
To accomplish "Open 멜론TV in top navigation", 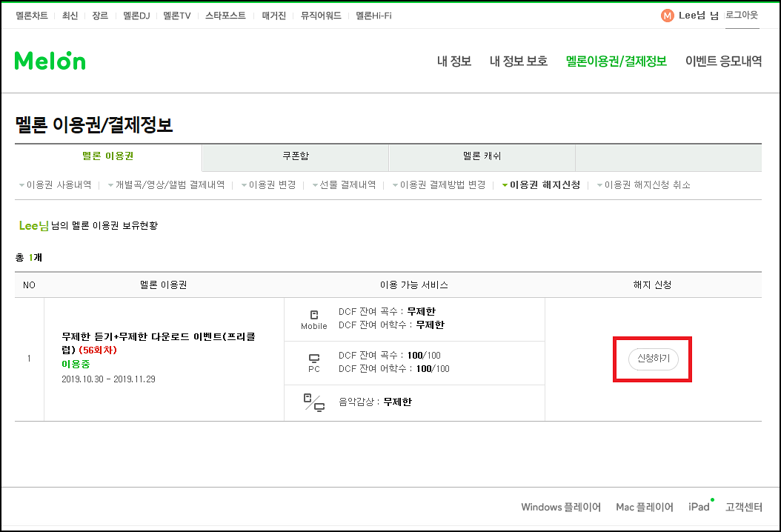I will [177, 16].
